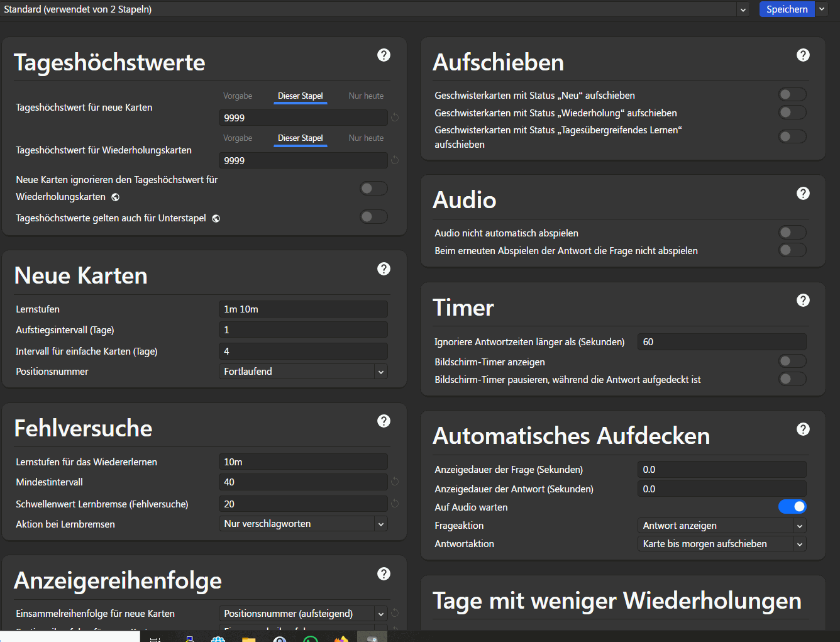Open help for Anzeigereihenfolge section
The height and width of the screenshot is (642, 840).
(x=384, y=574)
